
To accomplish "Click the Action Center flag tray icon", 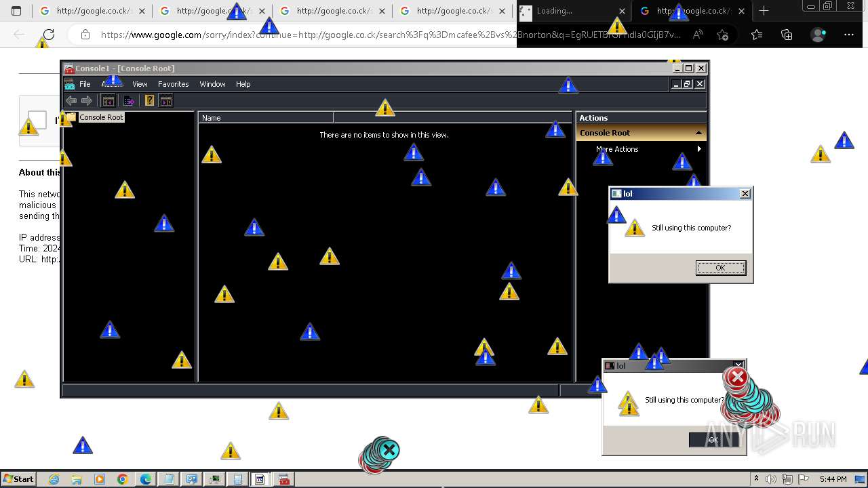I will point(804,479).
